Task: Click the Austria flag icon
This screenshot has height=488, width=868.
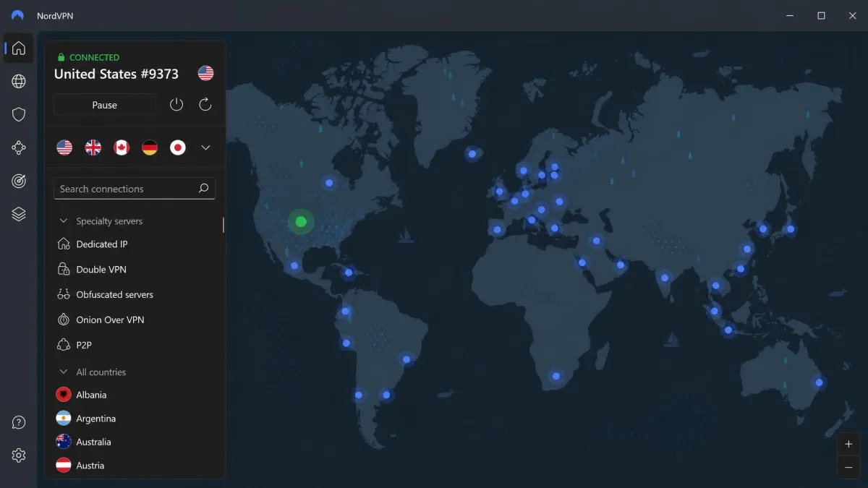Action: tap(64, 466)
